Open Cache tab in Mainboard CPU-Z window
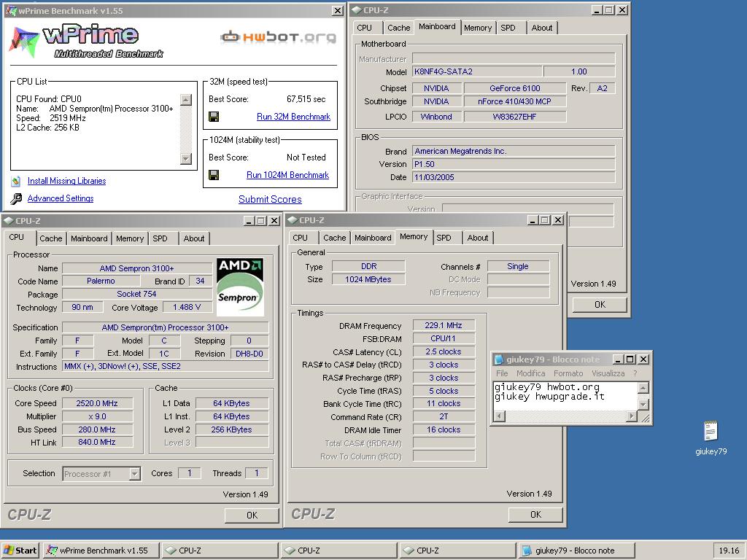The width and height of the screenshot is (747, 560). (399, 28)
